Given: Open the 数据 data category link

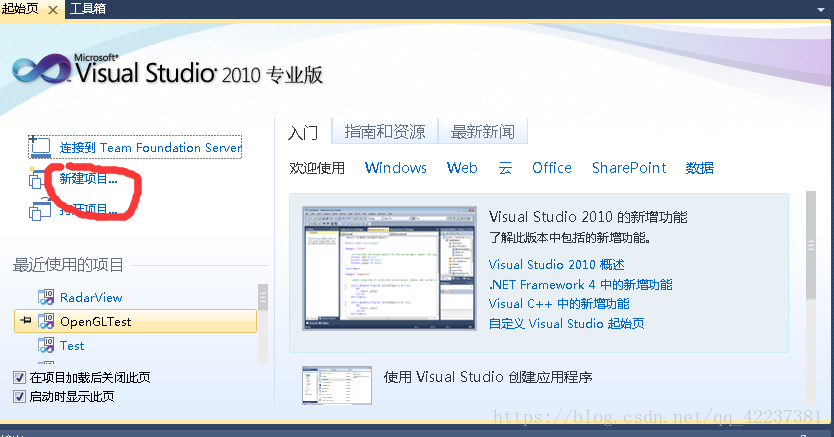Looking at the screenshot, I should 699,168.
